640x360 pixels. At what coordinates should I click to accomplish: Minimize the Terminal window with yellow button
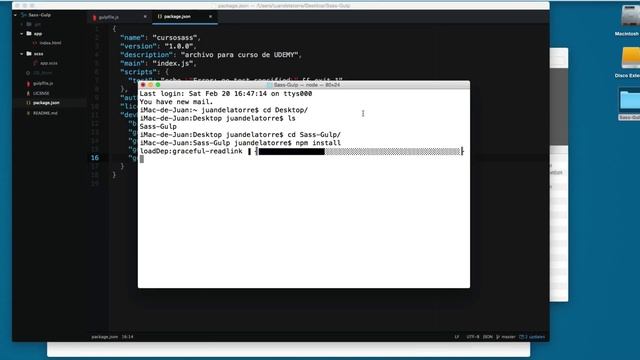151,85
